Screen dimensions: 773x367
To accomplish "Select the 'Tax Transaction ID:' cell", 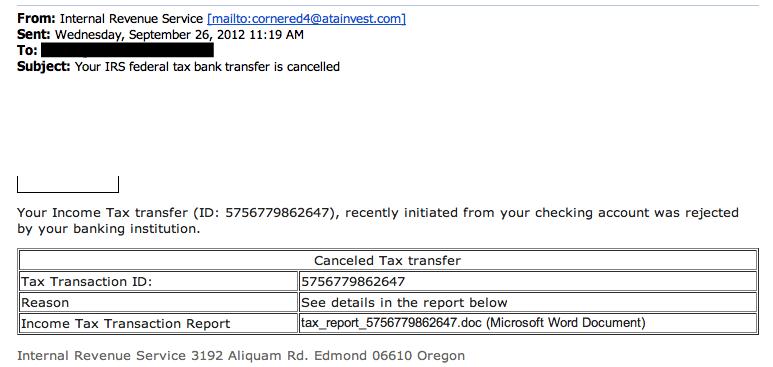I will pos(158,281).
